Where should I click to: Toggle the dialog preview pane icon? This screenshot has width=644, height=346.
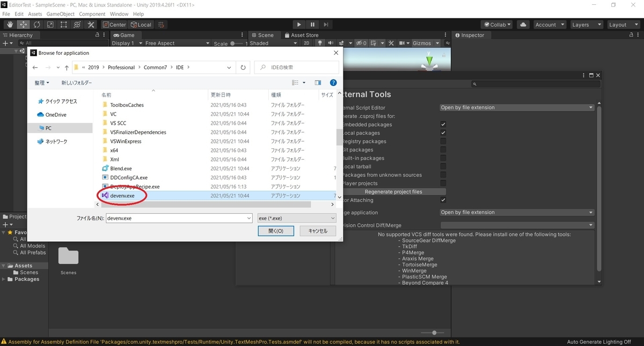coord(318,83)
